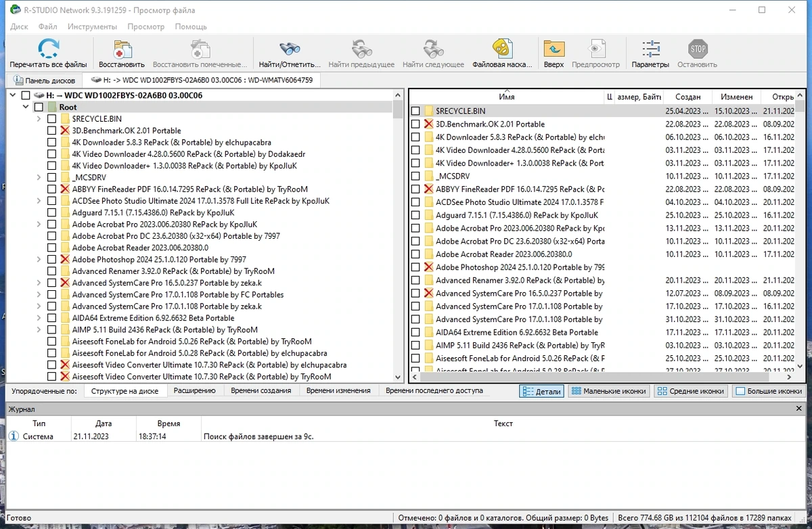The image size is (812, 529).
Task: Check ACDSee Photo Studio checkbox in tree
Action: pos(51,201)
